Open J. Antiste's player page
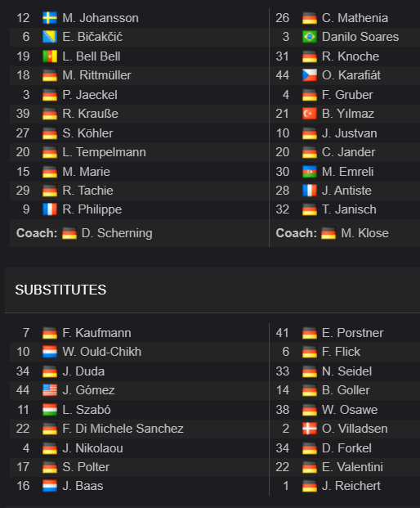420x508 pixels. [x=346, y=191]
